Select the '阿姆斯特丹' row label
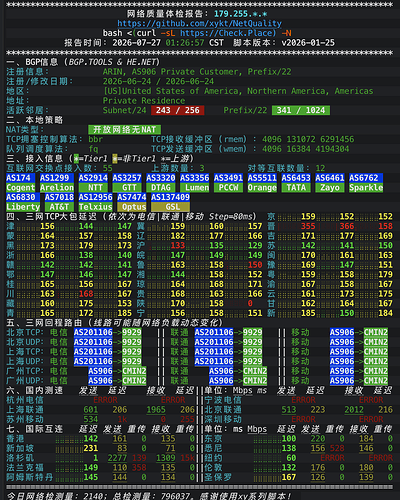The width and height of the screenshot is (400, 500). (x=30, y=478)
